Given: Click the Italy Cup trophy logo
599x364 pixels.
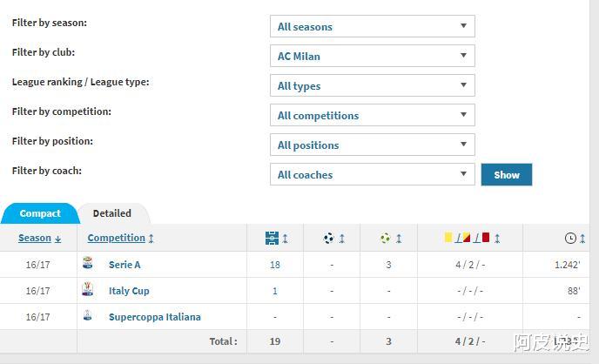Looking at the screenshot, I should pyautogui.click(x=87, y=290).
